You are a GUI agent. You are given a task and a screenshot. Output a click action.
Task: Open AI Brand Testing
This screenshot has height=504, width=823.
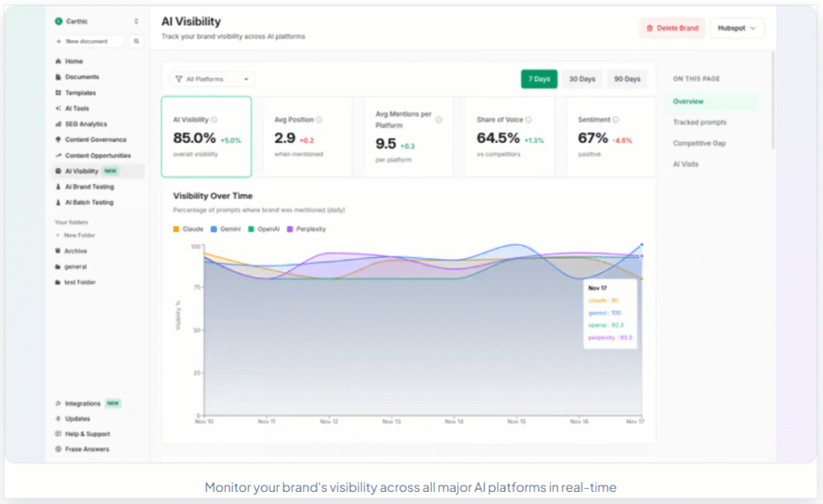[88, 186]
